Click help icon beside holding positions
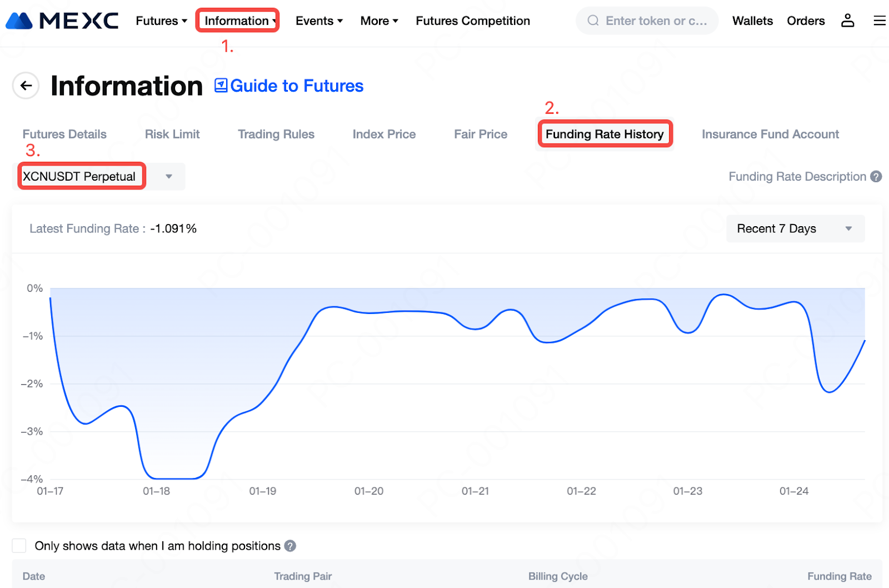889x588 pixels. pos(290,546)
